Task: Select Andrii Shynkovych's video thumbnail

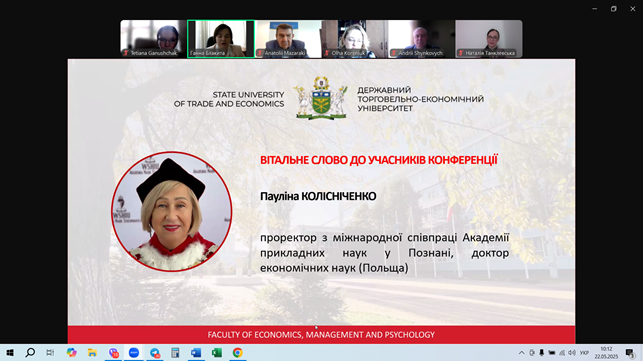Action: click(x=422, y=39)
